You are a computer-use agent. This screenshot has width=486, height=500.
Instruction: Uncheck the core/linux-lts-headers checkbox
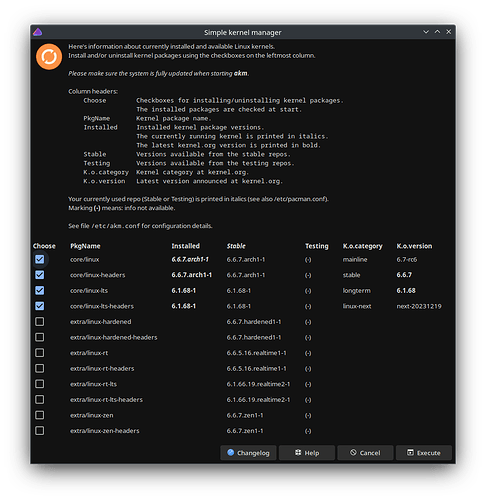[x=40, y=306]
